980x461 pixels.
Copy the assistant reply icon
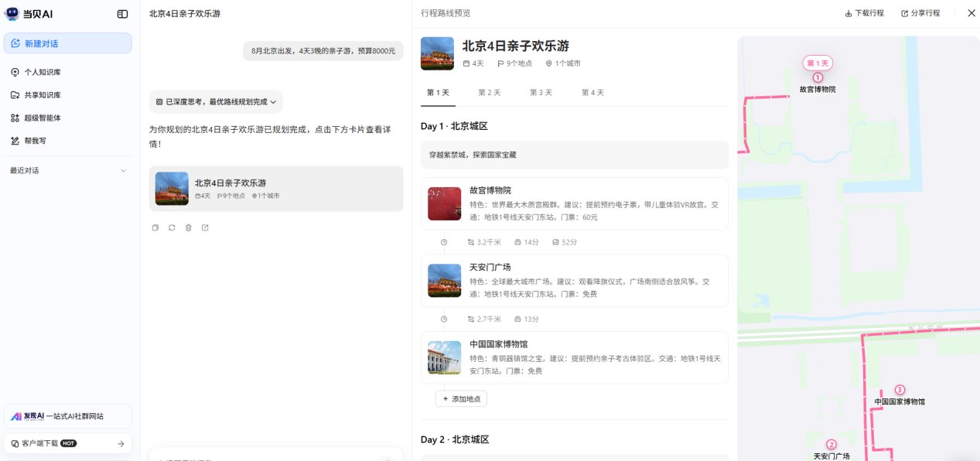coord(155,227)
